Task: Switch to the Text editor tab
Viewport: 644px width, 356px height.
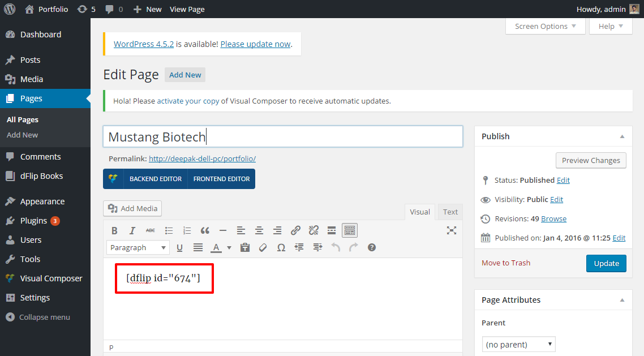Action: (x=450, y=212)
